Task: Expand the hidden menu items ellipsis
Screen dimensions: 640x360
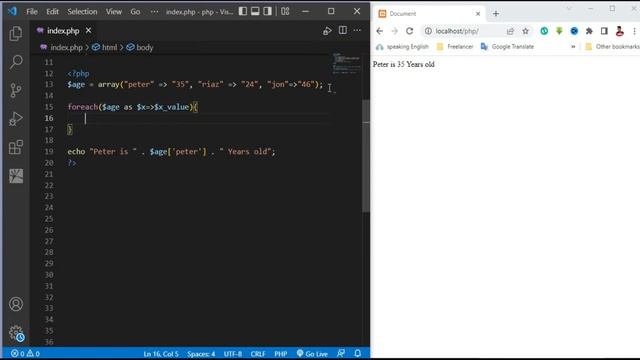Action: 154,12
